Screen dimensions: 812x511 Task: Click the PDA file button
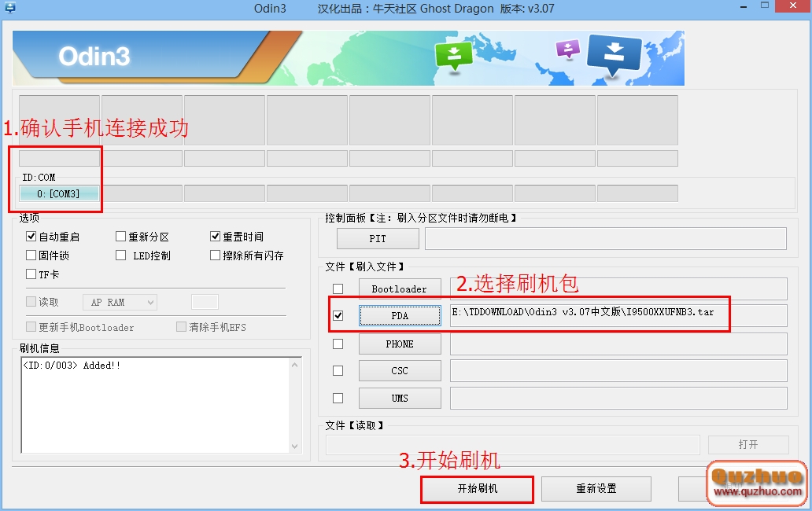tap(400, 315)
